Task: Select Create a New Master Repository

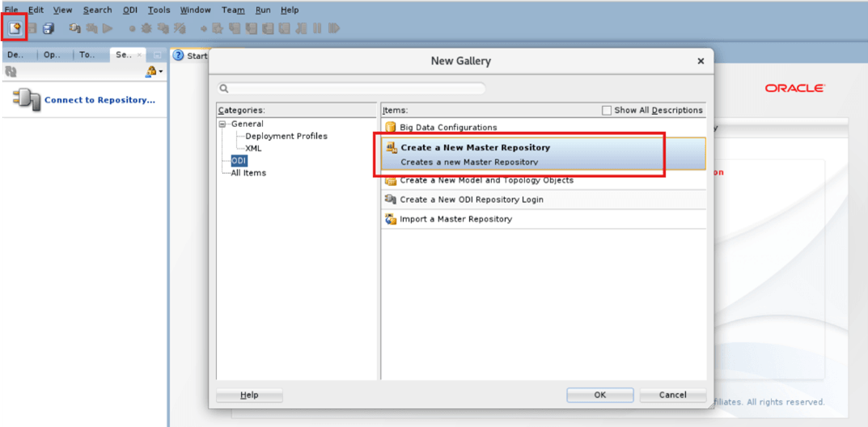Action: (544, 154)
